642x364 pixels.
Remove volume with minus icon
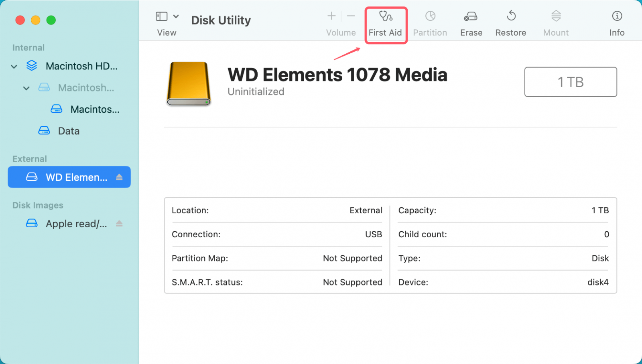coord(351,16)
